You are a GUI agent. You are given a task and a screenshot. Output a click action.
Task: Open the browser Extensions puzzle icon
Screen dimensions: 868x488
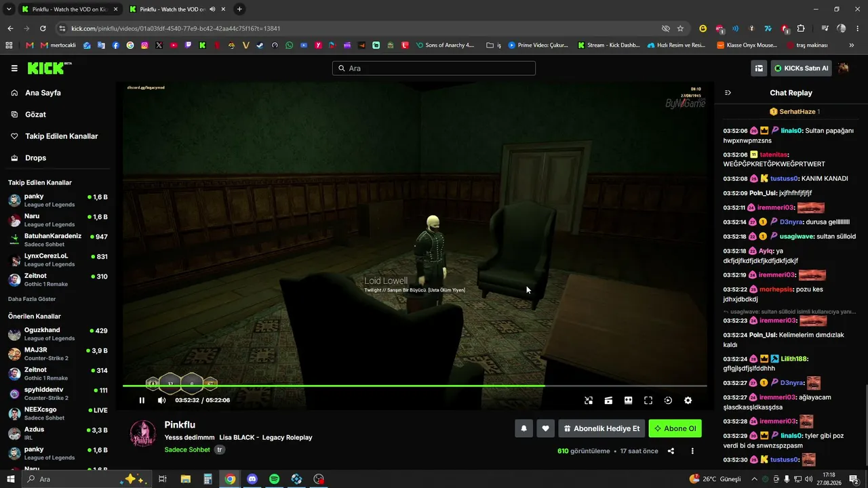tap(801, 28)
